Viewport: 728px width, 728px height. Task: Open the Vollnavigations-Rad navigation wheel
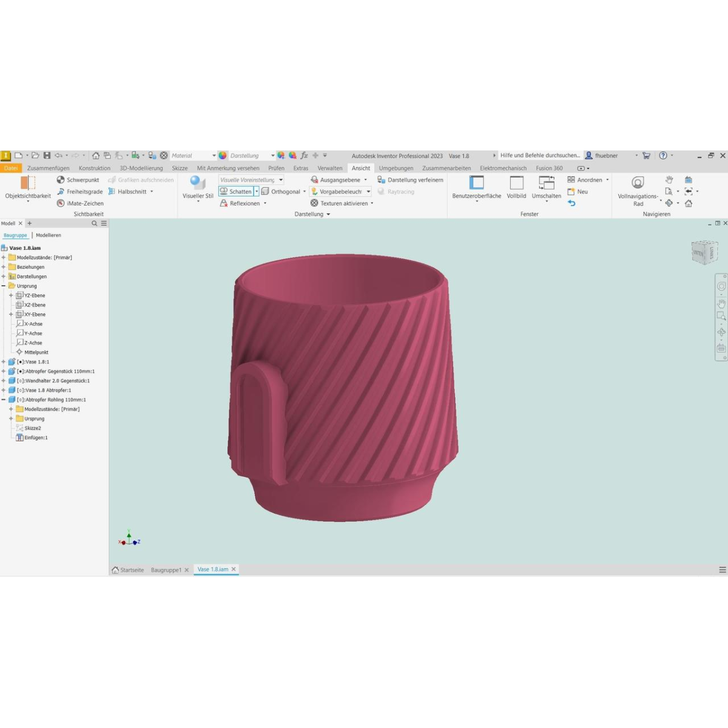[638, 183]
